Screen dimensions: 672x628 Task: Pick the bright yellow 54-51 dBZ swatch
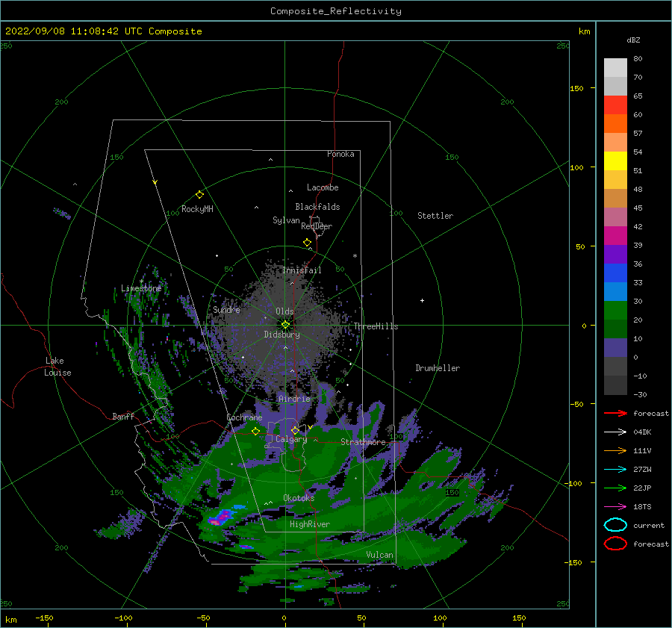pyautogui.click(x=615, y=161)
